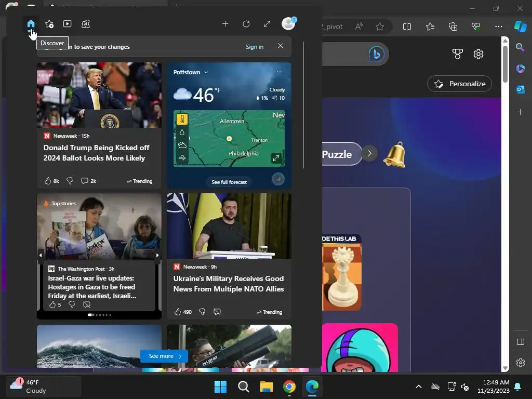Dislike the Israel-Gaza war story
This screenshot has height=399, width=532.
[x=72, y=304]
